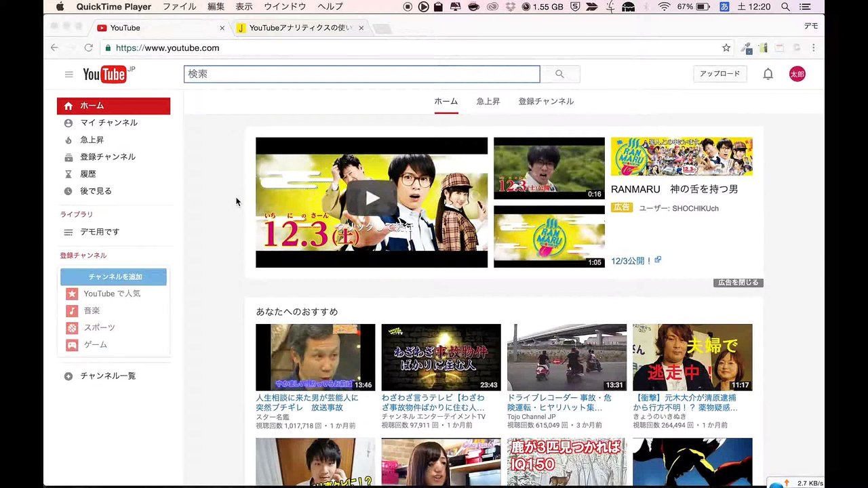This screenshot has width=868, height=488.
Task: Click 広告を閉じる to close the ad
Action: (x=738, y=283)
